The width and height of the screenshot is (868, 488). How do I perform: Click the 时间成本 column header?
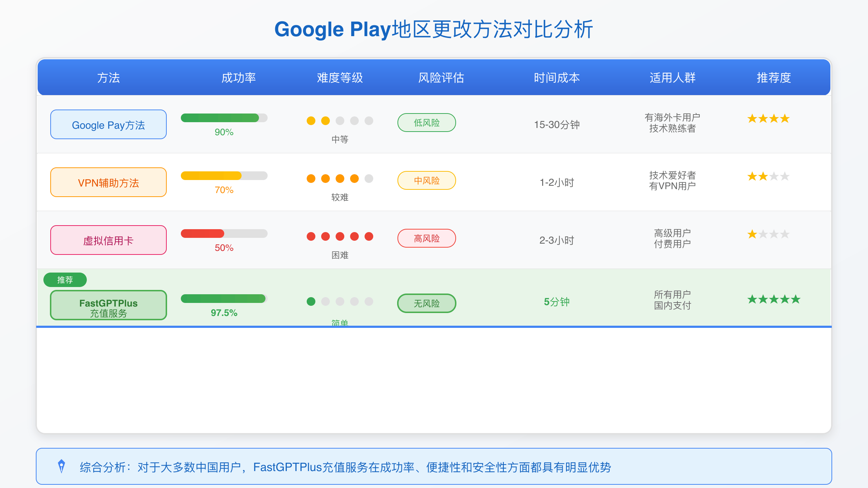557,78
